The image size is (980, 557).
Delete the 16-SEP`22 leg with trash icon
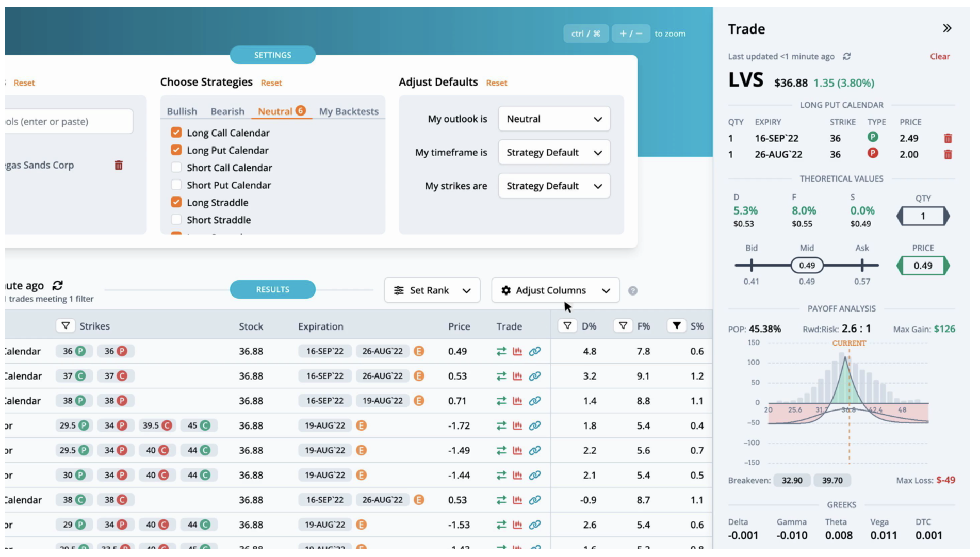(x=949, y=138)
